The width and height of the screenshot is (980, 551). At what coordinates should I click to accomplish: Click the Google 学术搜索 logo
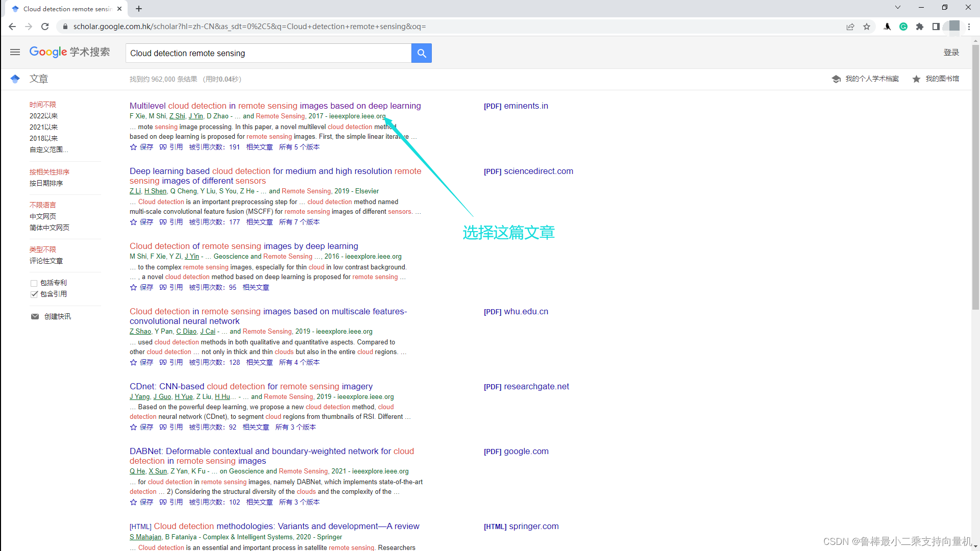pos(69,52)
